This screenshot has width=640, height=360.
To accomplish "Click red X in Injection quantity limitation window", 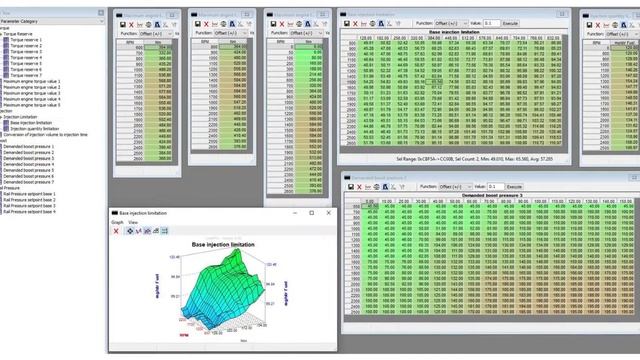I will tap(598, 24).
